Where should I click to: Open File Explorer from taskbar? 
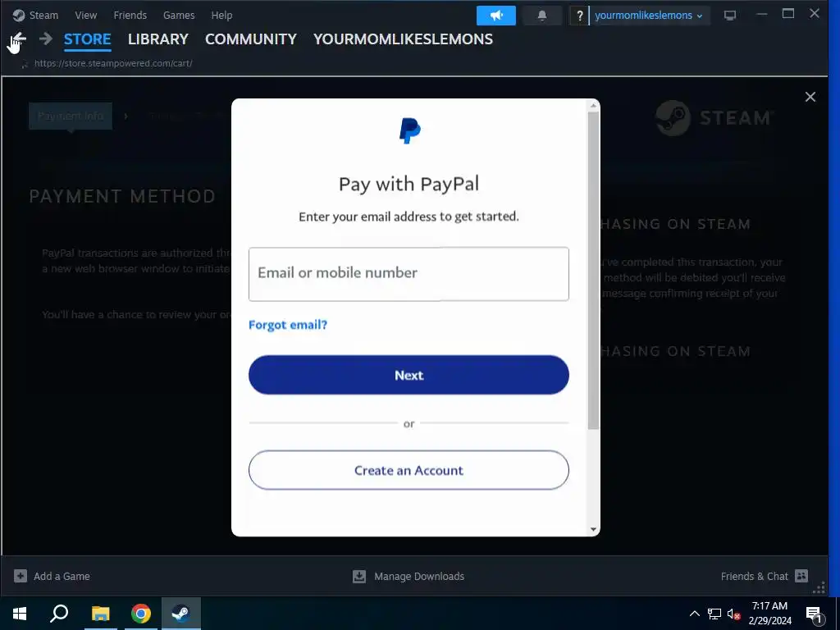point(100,614)
